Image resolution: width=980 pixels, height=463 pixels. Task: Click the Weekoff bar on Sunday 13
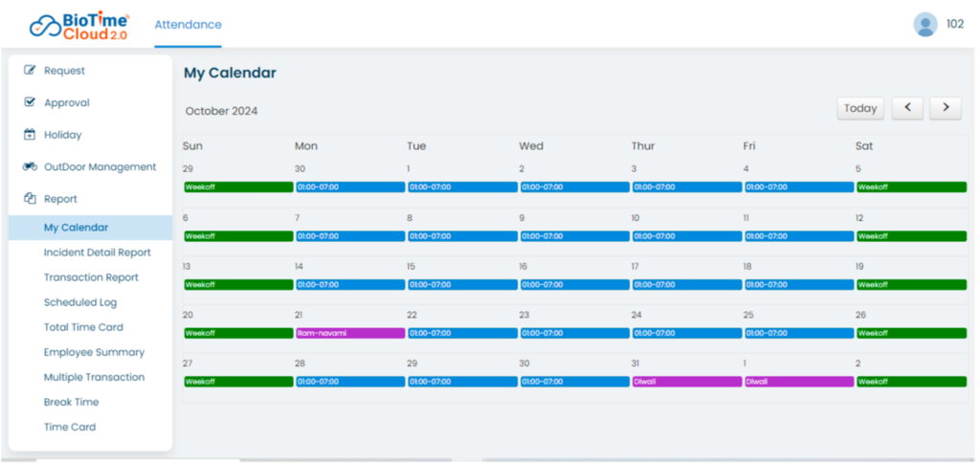tap(237, 284)
